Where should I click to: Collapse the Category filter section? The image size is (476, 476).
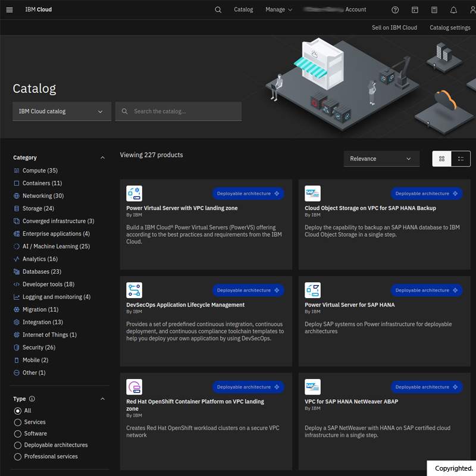102,158
